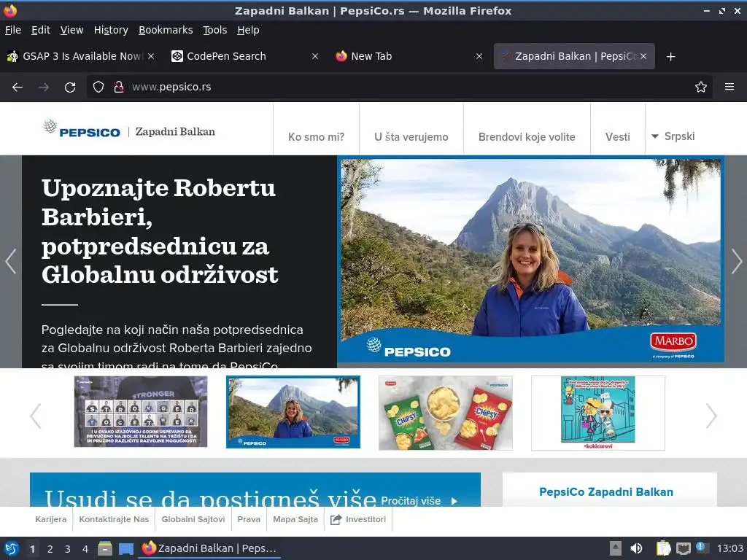Open the View menu

tap(72, 30)
